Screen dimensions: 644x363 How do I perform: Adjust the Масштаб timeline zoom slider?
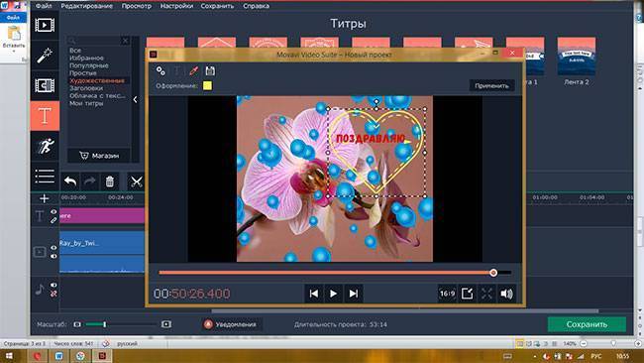(105, 324)
